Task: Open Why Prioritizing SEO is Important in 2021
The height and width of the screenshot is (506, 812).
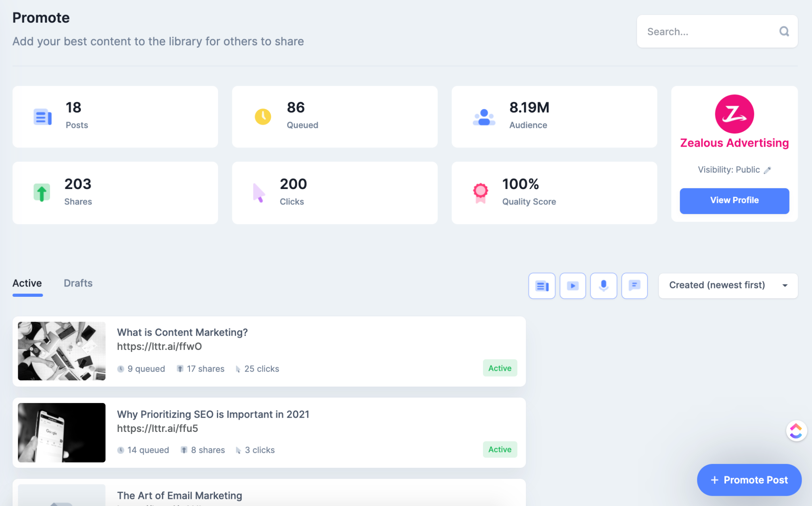Action: [213, 414]
